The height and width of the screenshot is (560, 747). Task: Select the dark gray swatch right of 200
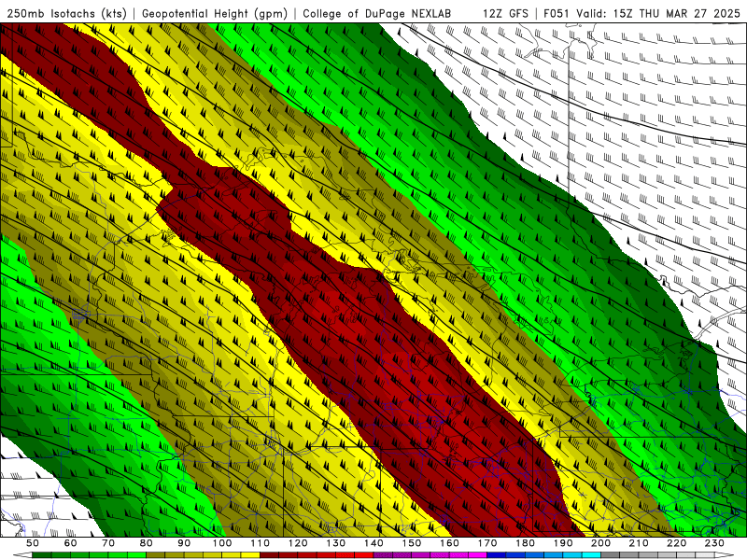[x=611, y=555]
